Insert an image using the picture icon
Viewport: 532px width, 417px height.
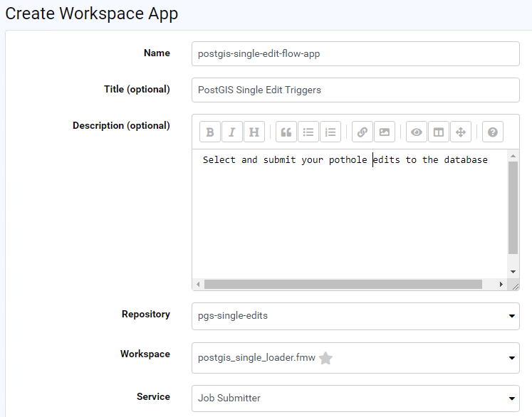click(x=385, y=132)
